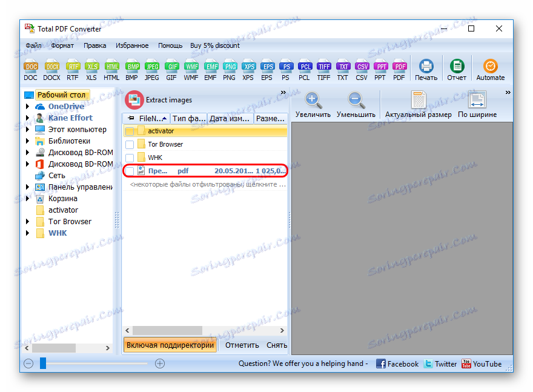Open the Automate scheduler
This screenshot has height=392, width=533.
point(491,70)
